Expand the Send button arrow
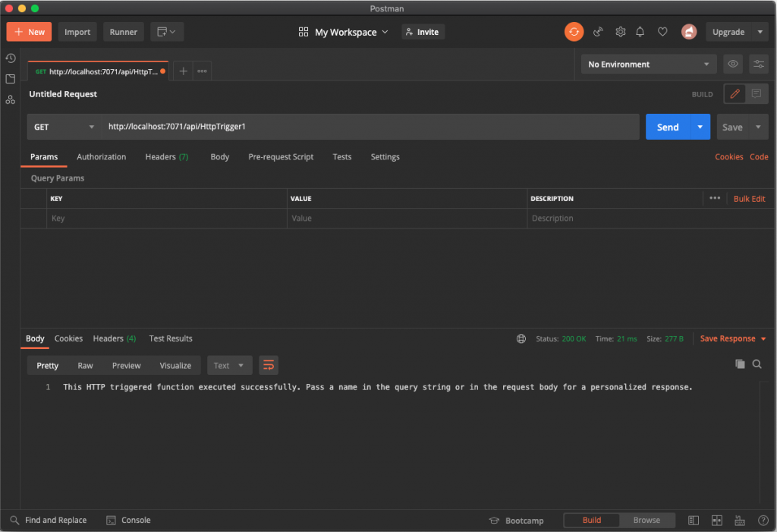777x532 pixels. click(700, 127)
